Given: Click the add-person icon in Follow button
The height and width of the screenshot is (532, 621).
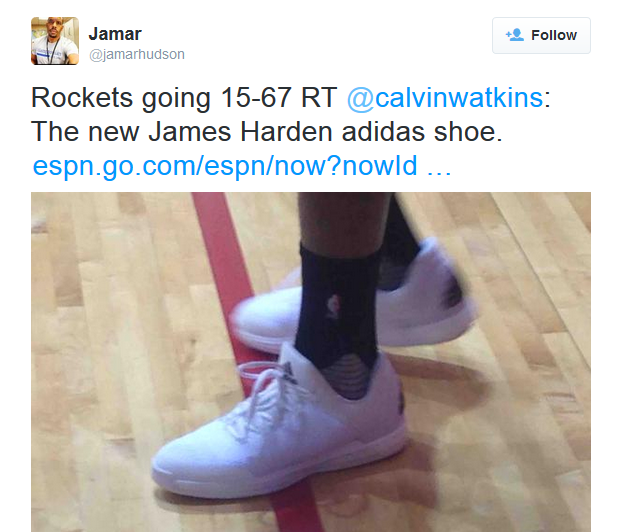Looking at the screenshot, I should (514, 35).
